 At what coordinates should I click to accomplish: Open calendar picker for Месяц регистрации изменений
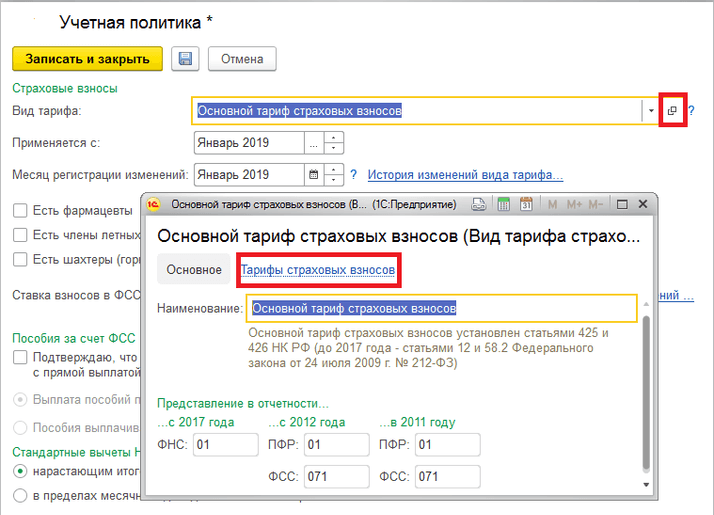[x=313, y=175]
